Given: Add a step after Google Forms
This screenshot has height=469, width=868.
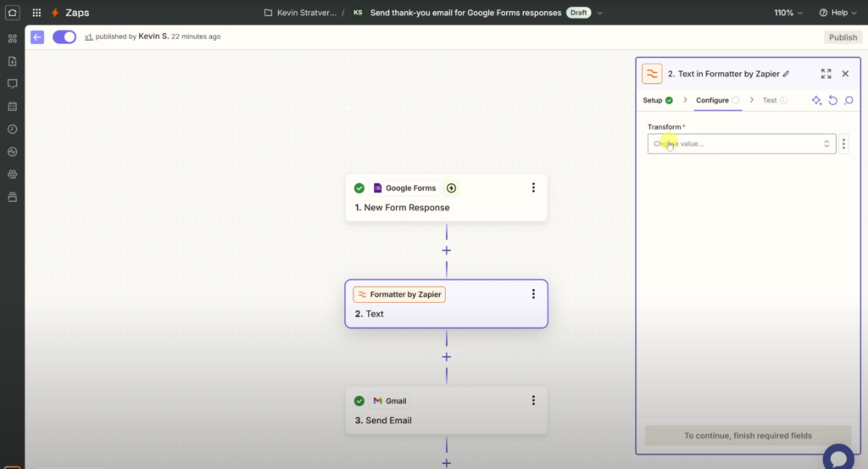Looking at the screenshot, I should 446,250.
